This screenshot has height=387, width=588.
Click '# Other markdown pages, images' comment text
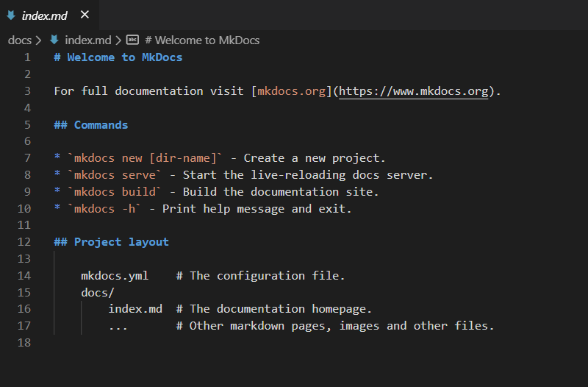click(278, 326)
